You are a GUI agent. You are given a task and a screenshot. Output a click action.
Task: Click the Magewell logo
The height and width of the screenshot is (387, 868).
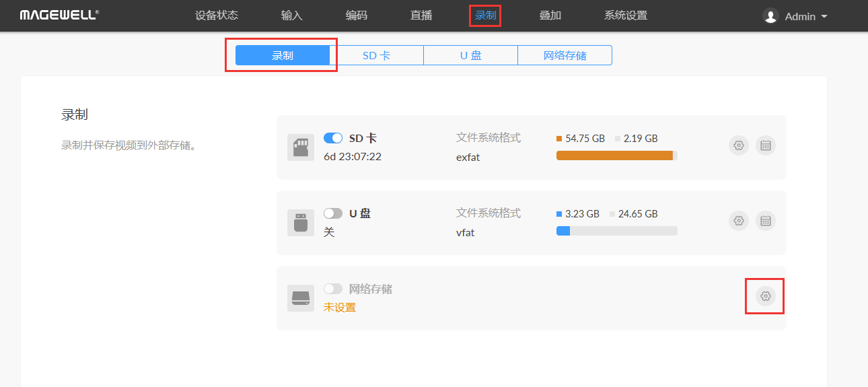(59, 15)
